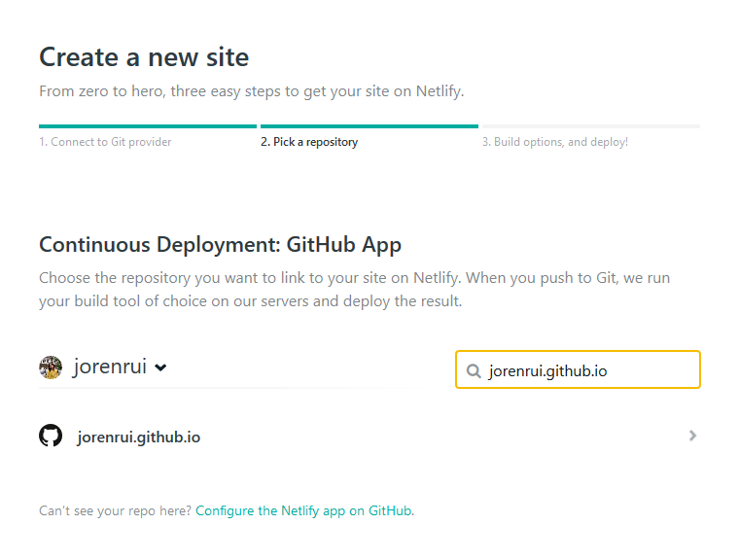The height and width of the screenshot is (560, 739).
Task: Click the Create a new site heading
Action: click(x=144, y=57)
